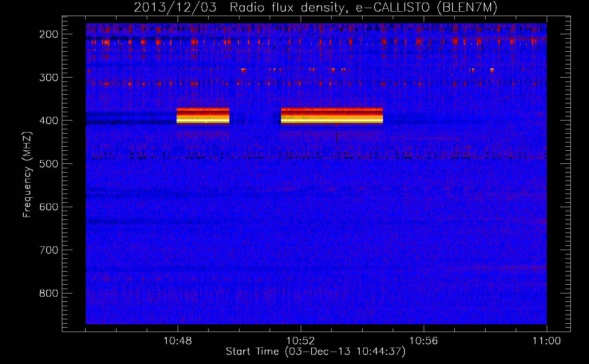Click the longer bright burst band near 10:52
The width and height of the screenshot is (589, 364).
(x=332, y=116)
